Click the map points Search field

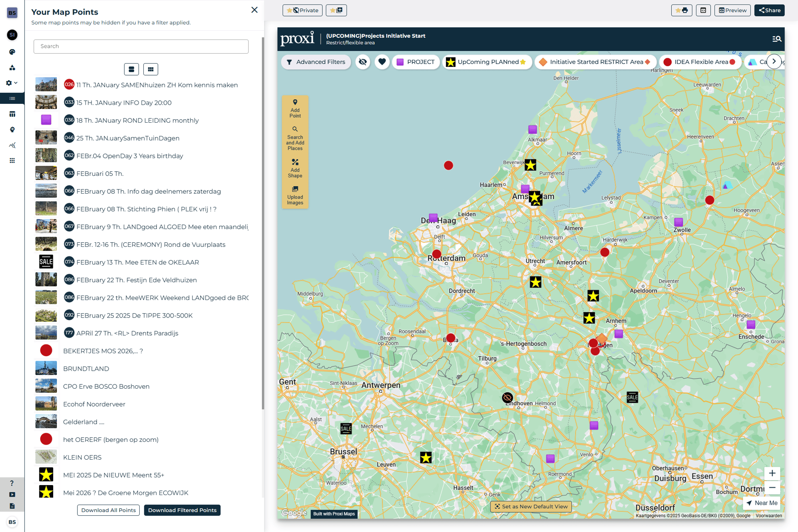coord(141,46)
